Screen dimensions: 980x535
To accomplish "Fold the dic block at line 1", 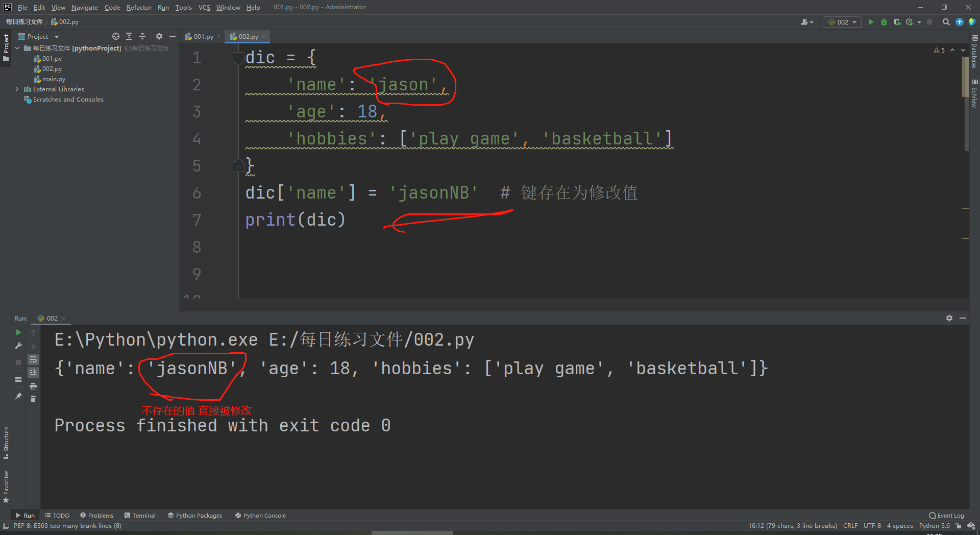I will [238, 58].
